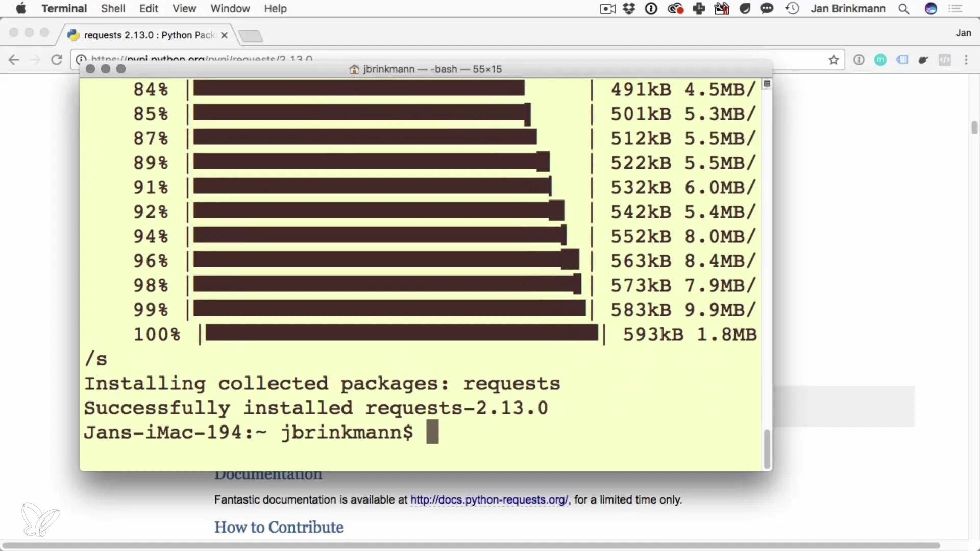Viewport: 980px width, 551px height.
Task: Go forward in the browser
Action: click(x=35, y=60)
